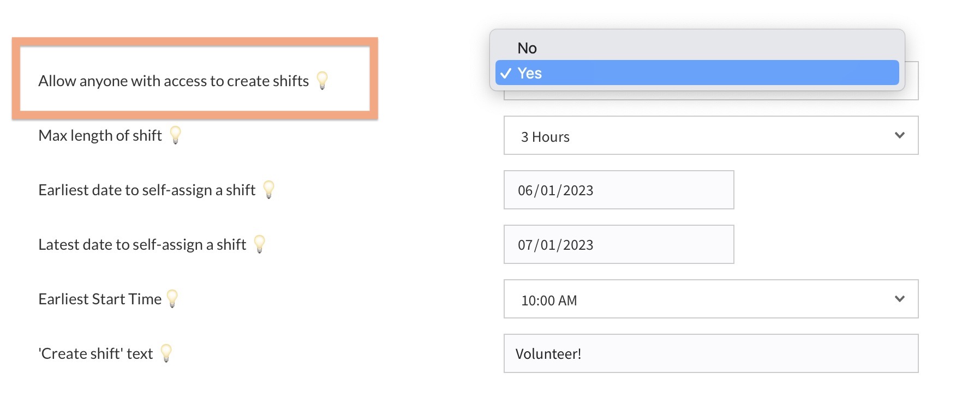The height and width of the screenshot is (397, 980).
Task: Click lightbulb beside Earliest date to self-assign
Action: [x=268, y=189]
